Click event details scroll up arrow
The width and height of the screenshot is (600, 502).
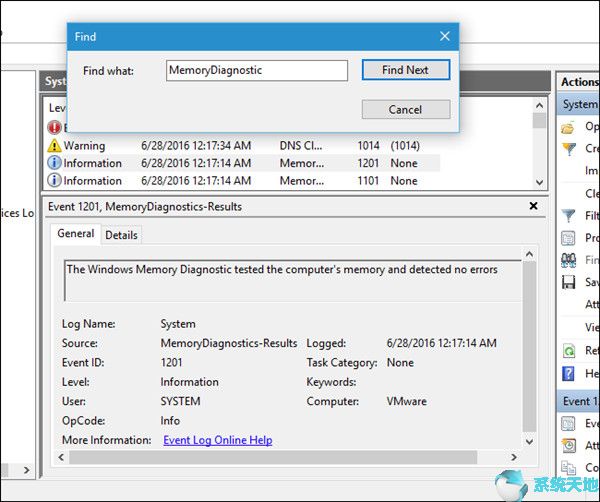coord(529,254)
